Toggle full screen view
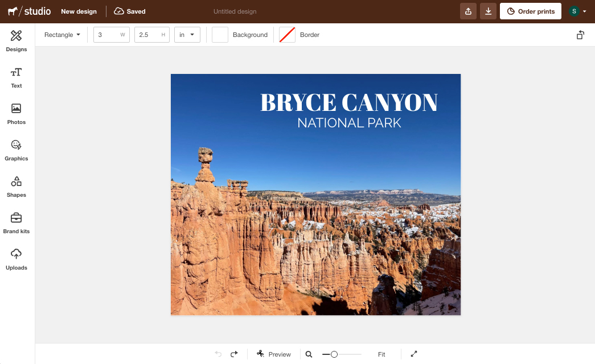Viewport: 595px width, 364px height. click(414, 354)
